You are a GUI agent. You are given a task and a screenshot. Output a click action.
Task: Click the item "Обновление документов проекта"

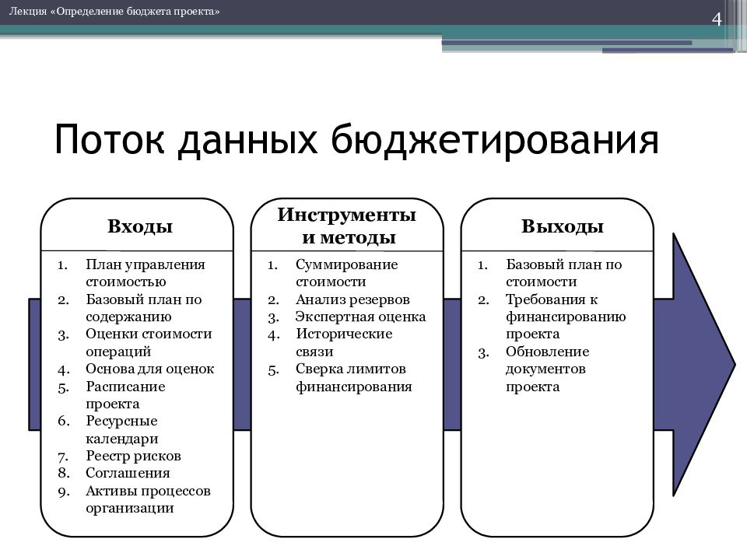(x=547, y=369)
